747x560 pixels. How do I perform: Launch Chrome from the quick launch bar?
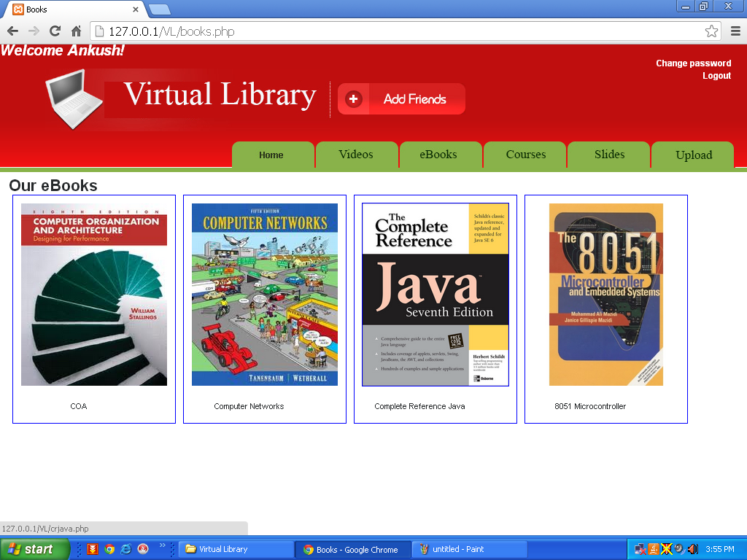[109, 549]
